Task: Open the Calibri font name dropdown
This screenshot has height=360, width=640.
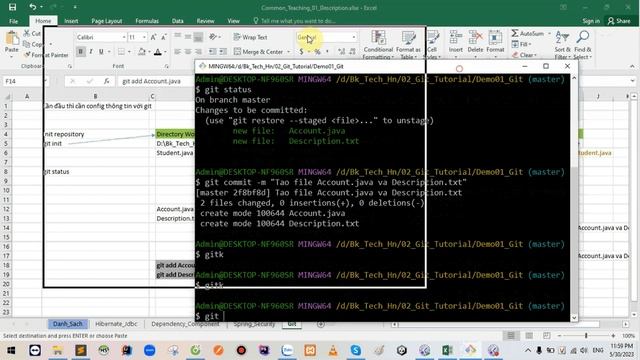Action: point(124,37)
